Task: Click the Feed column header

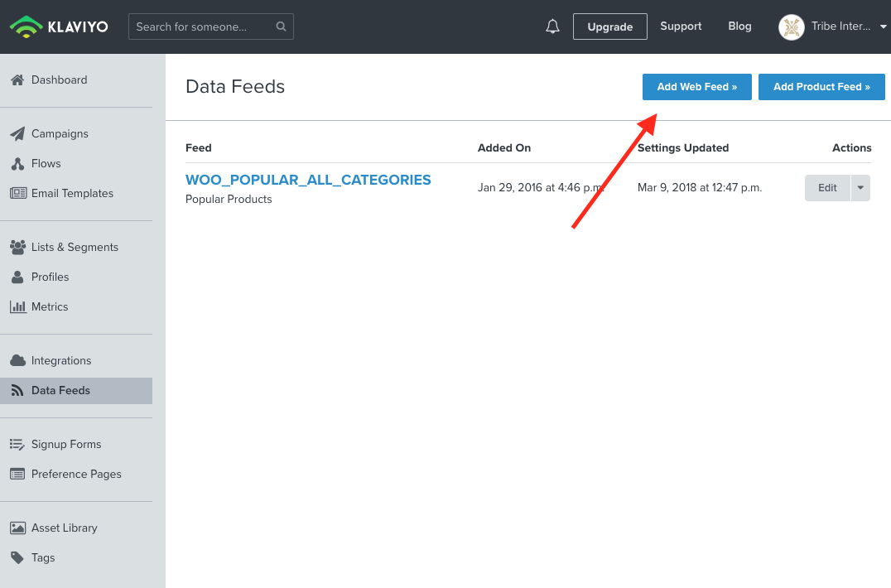Action: pyautogui.click(x=198, y=147)
